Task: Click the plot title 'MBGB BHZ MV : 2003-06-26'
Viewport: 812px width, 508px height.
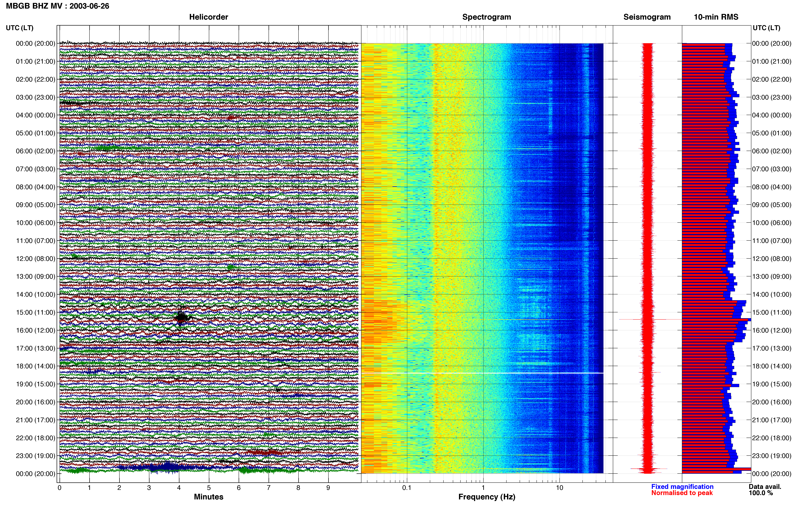Action: pyautogui.click(x=57, y=6)
